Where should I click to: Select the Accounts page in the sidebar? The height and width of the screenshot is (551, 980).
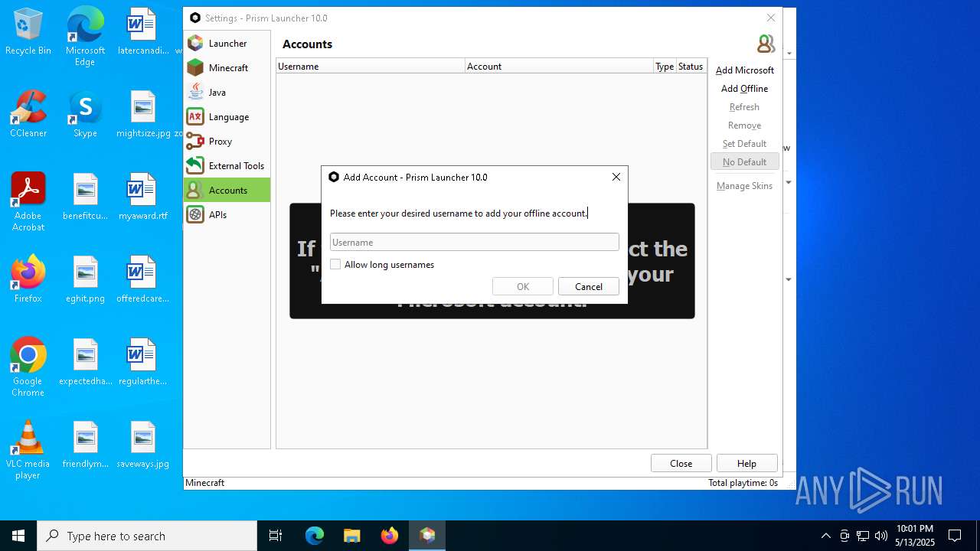(x=227, y=190)
